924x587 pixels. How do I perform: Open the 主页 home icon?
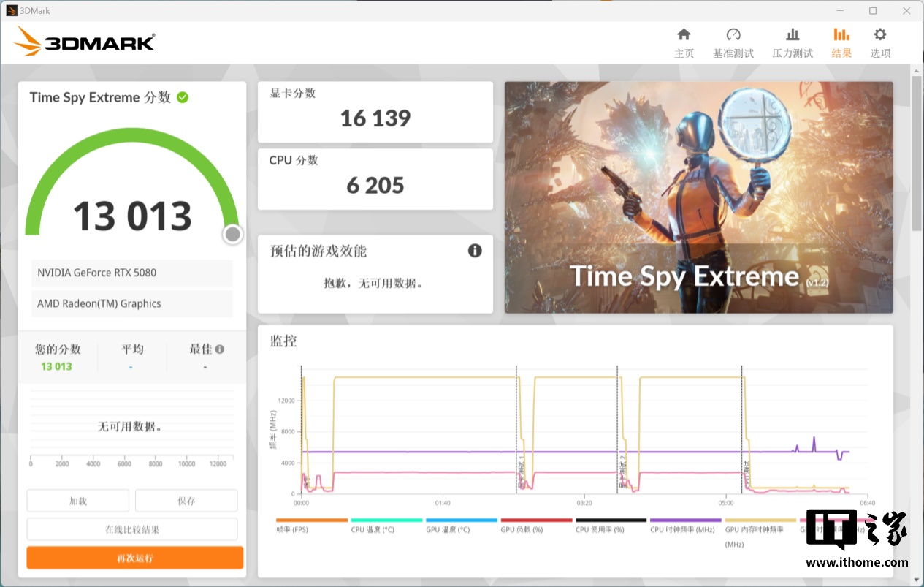coord(684,35)
